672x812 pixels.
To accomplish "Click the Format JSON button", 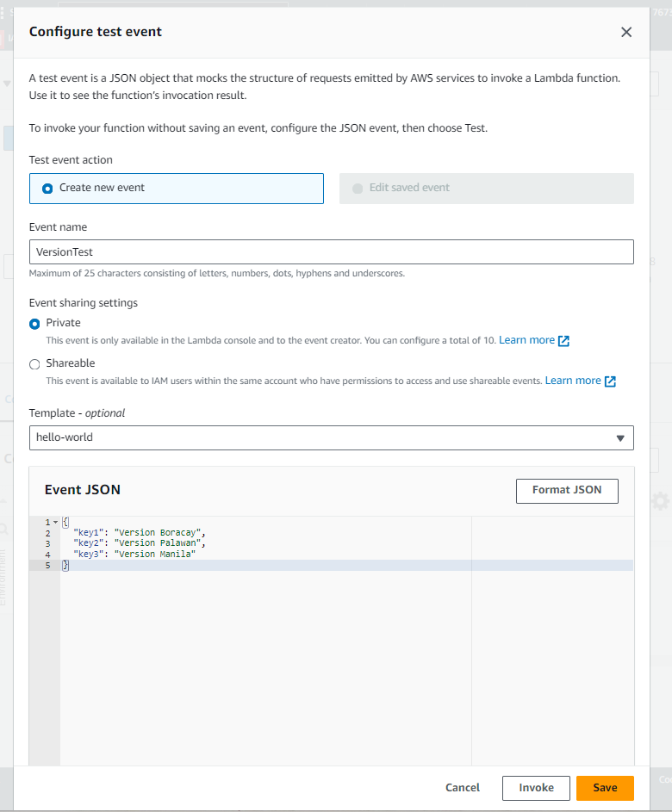I will pos(567,491).
